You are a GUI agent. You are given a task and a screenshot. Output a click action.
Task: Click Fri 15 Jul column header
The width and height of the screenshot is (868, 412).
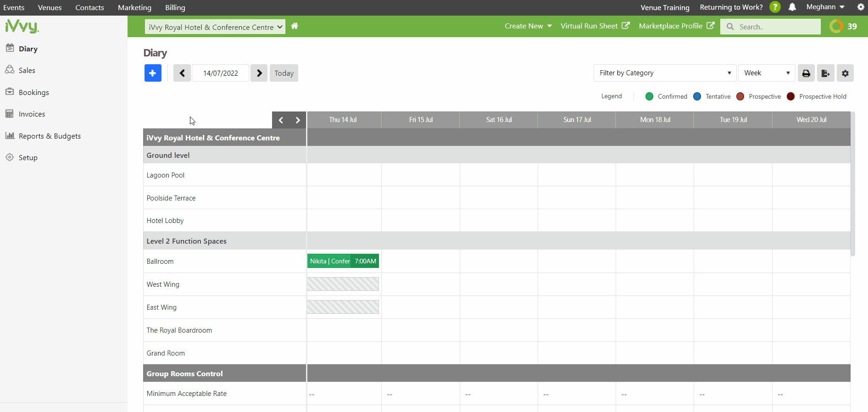[x=421, y=120]
